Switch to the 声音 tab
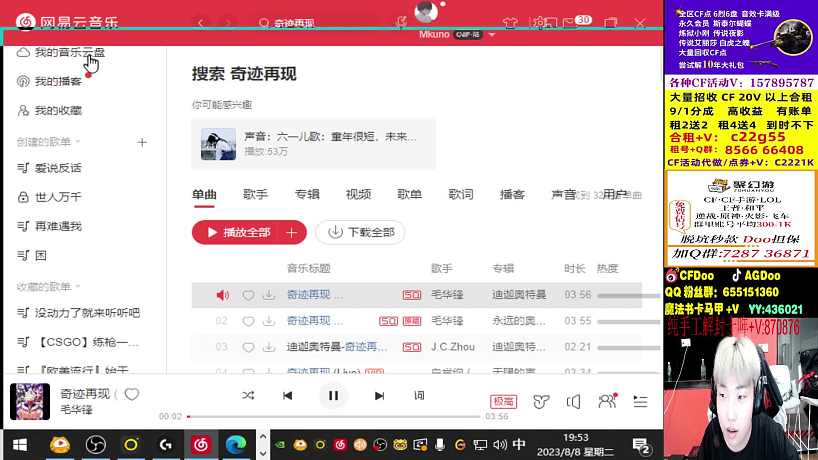 [563, 195]
